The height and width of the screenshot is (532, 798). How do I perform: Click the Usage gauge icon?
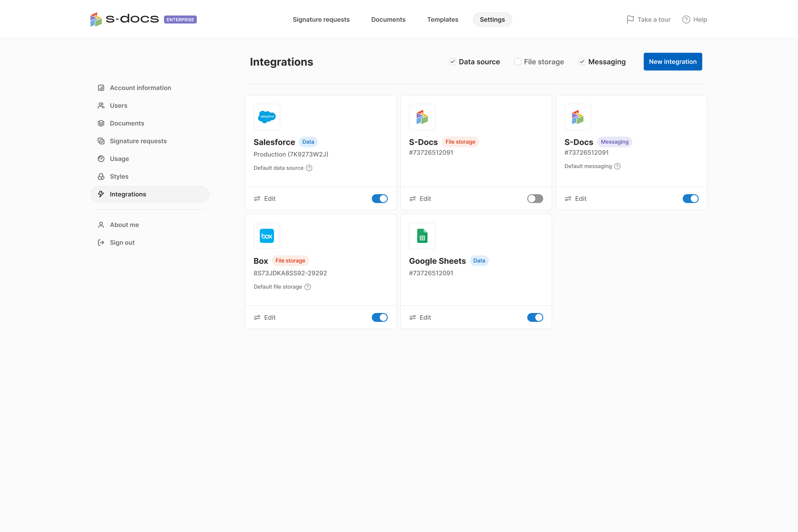101,159
